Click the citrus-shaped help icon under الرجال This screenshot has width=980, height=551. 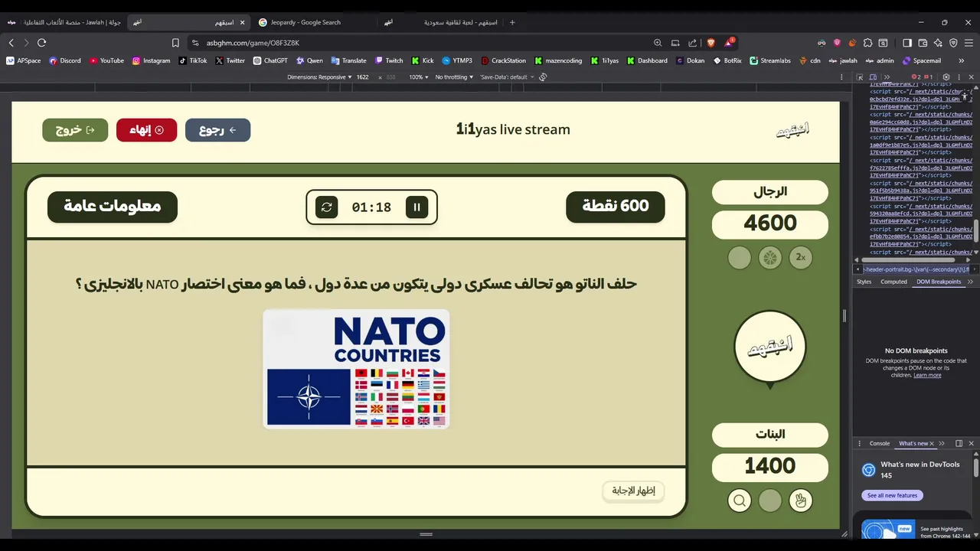770,257
